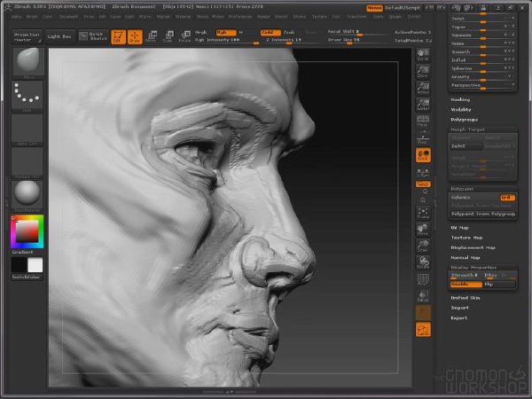Expand the Texture Map section
532x399 pixels.
466,238
